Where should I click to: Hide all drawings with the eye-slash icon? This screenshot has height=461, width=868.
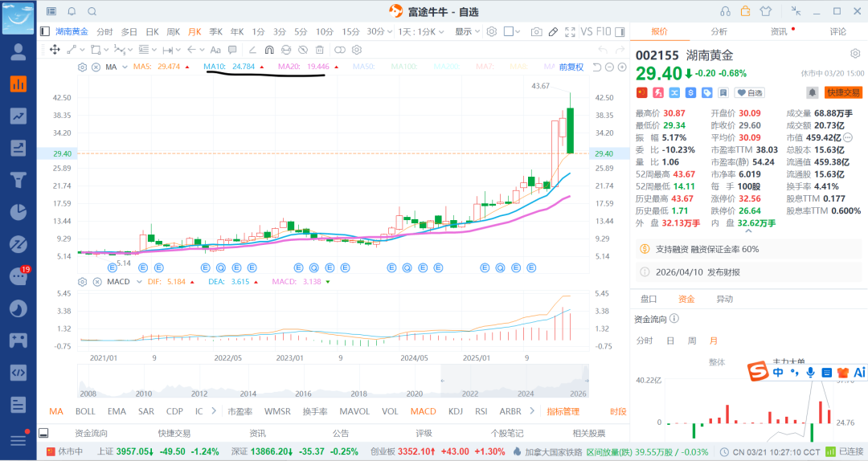tap(302, 50)
